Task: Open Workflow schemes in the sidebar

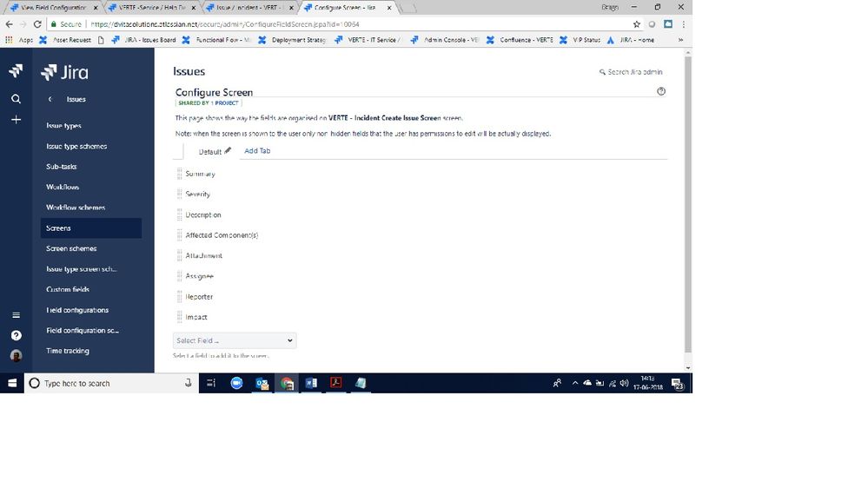Action: point(76,208)
